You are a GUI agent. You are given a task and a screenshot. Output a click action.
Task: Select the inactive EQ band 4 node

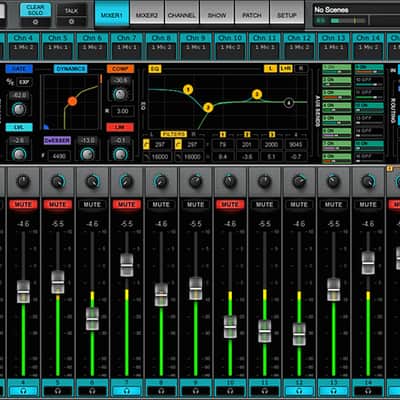[289, 103]
